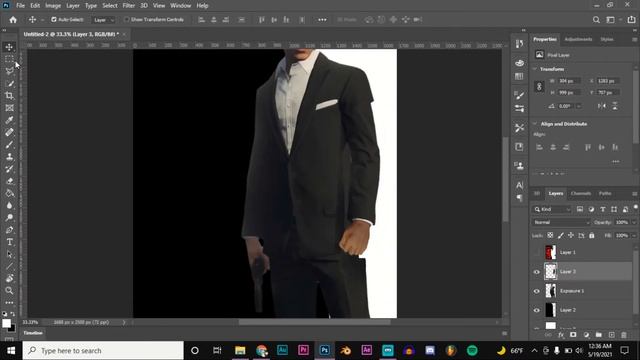Image resolution: width=640 pixels, height=360 pixels.
Task: Open the Auto-Select Layer dropdown
Action: point(104,20)
